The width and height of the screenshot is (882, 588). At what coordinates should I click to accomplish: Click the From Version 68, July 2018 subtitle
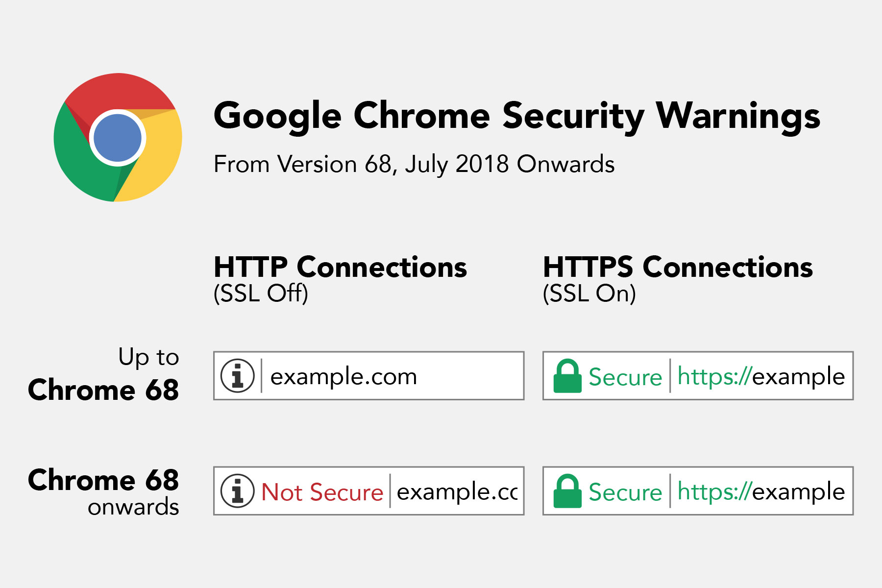(414, 164)
